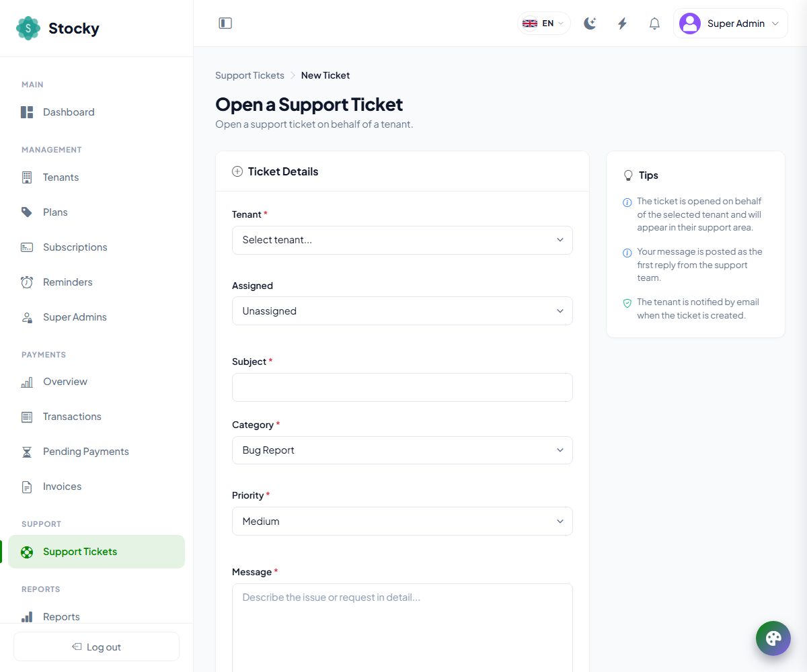Click the Tips lightbulb icon
The height and width of the screenshot is (672, 807).
pos(629,175)
